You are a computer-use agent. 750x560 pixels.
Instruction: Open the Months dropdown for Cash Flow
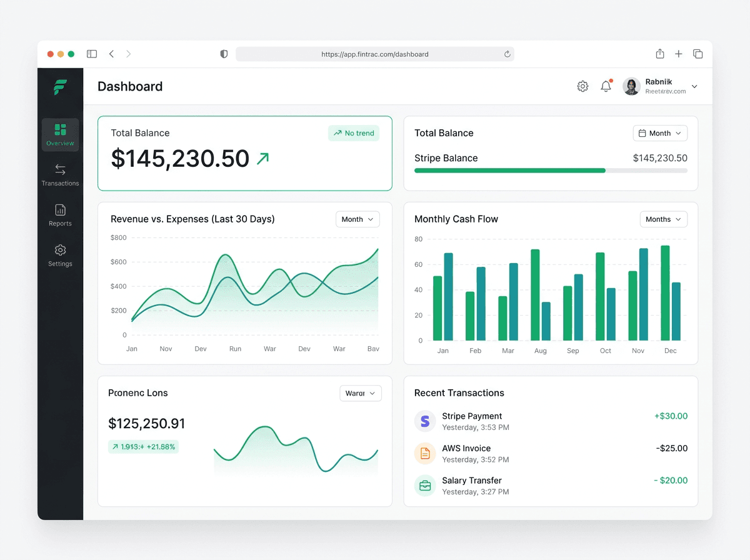[x=664, y=219]
